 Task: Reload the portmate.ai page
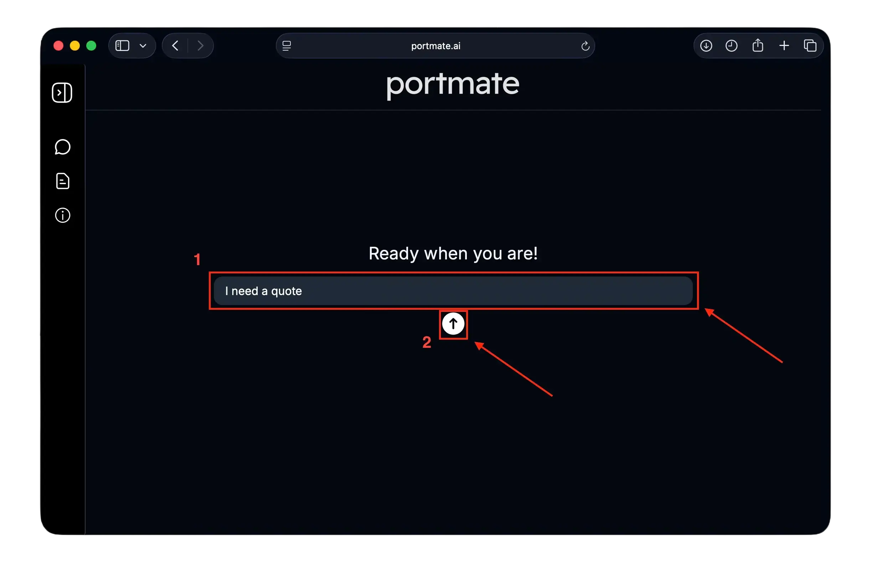[585, 46]
